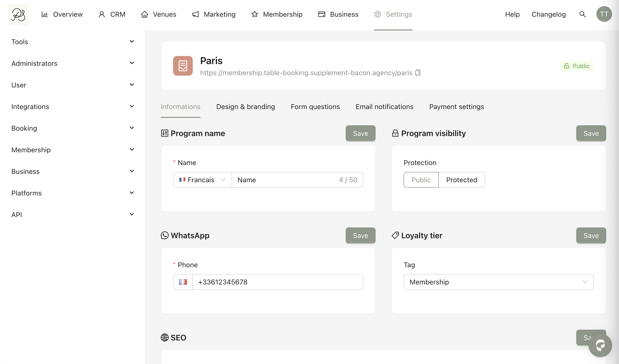Open the TT user avatar menu
Image resolution: width=619 pixels, height=364 pixels.
click(x=604, y=14)
